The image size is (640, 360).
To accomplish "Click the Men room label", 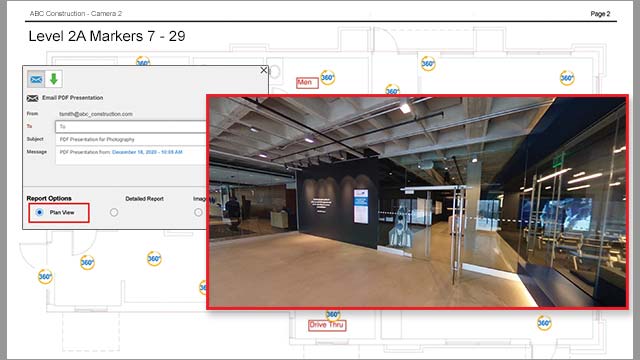I will coord(307,82).
